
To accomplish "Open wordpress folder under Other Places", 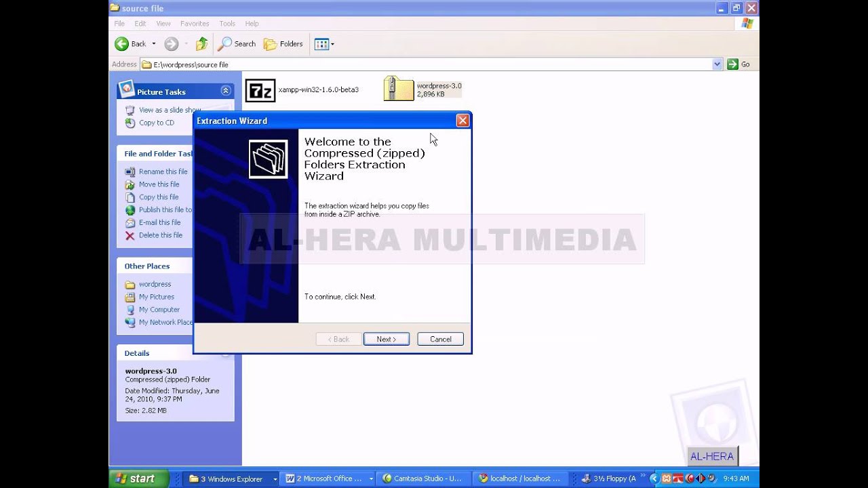I will pyautogui.click(x=155, y=284).
